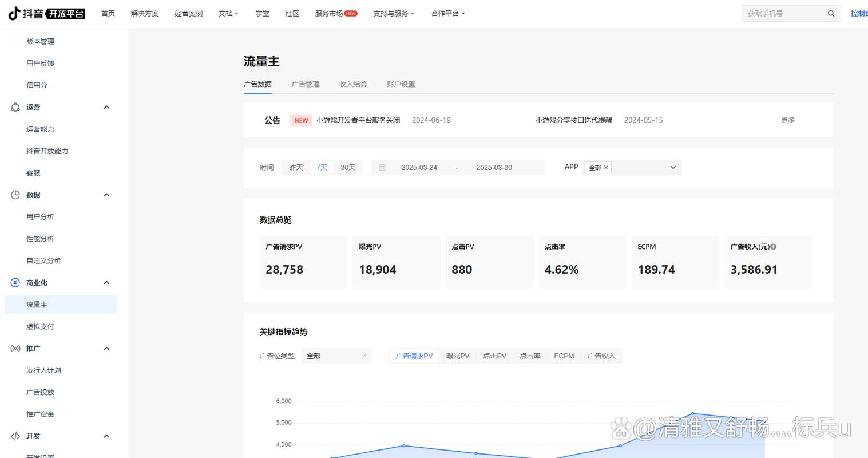Open the APP selection dropdown
Image resolution: width=868 pixels, height=458 pixels.
click(673, 168)
